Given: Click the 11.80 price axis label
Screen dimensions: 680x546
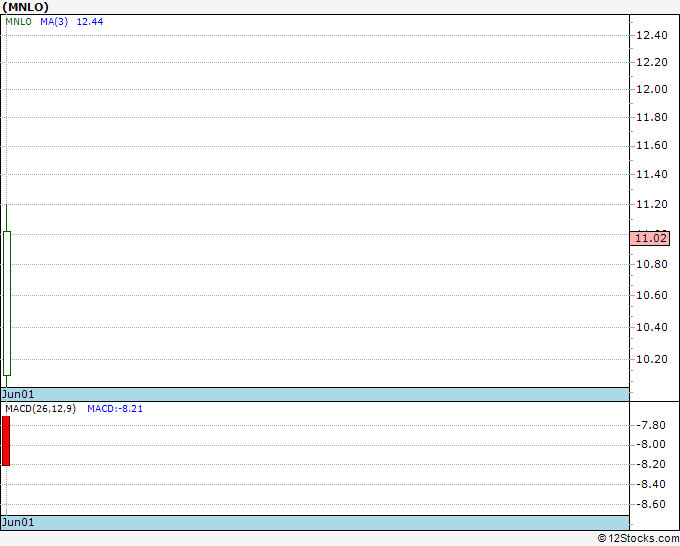Looking at the screenshot, I should tap(652, 117).
